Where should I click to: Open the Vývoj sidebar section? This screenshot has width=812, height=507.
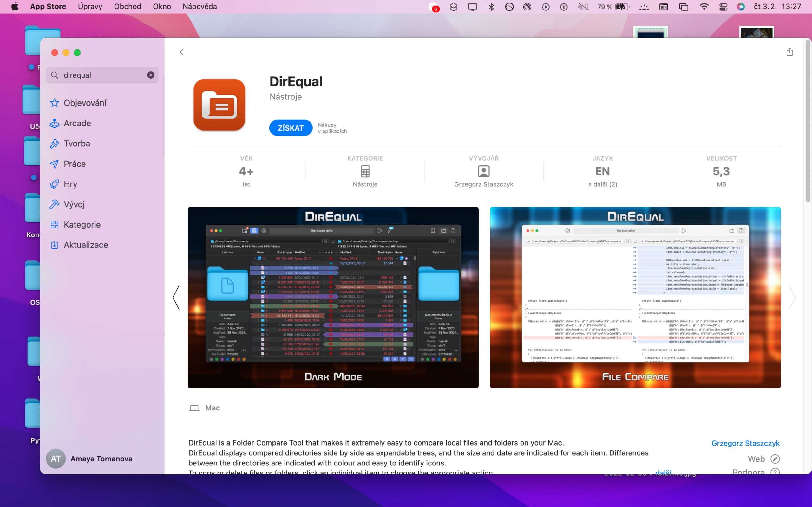tap(74, 204)
